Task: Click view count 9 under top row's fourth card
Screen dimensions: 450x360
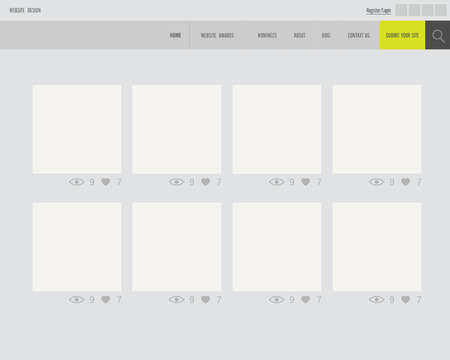Action: click(392, 182)
